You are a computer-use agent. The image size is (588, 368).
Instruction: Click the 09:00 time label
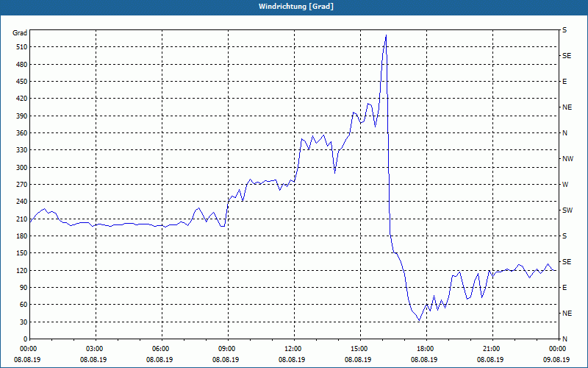(228, 348)
